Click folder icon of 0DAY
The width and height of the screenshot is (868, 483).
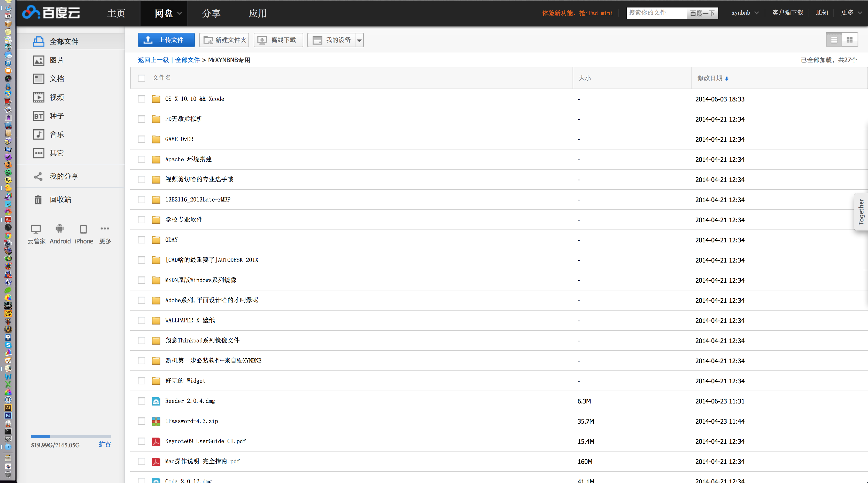pyautogui.click(x=156, y=240)
